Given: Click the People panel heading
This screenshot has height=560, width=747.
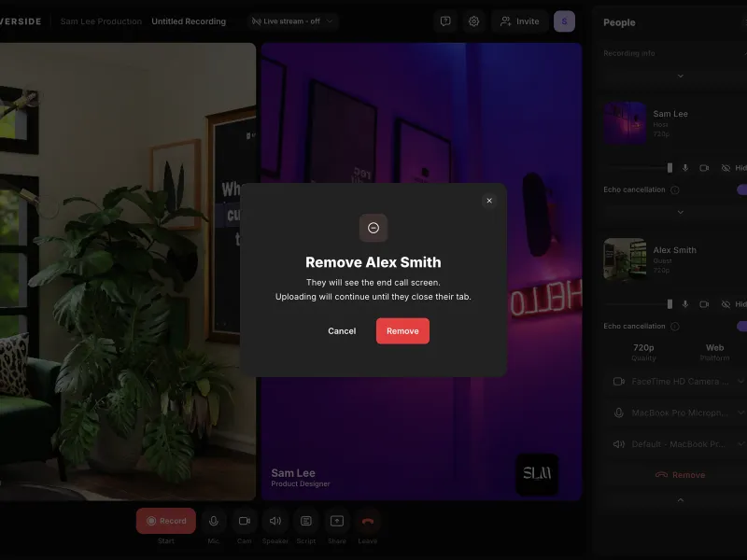Looking at the screenshot, I should (x=619, y=22).
